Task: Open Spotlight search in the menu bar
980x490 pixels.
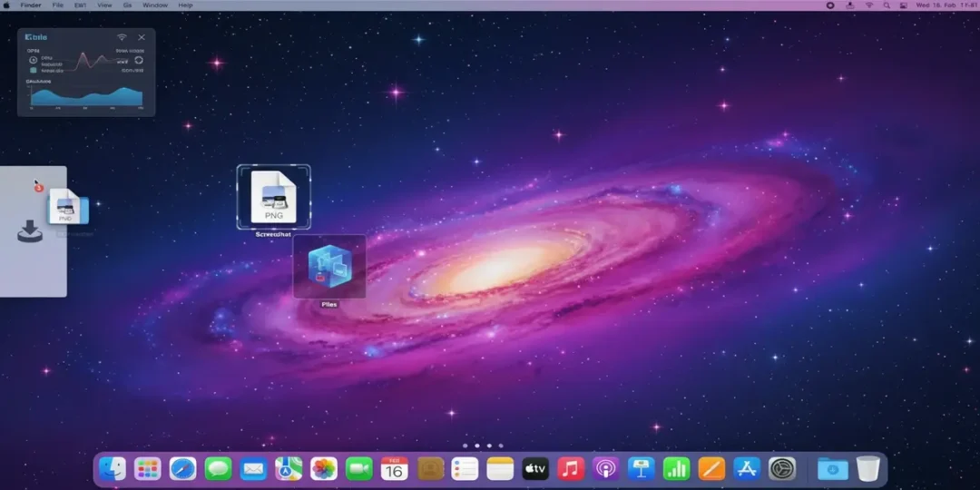Action: tap(887, 5)
